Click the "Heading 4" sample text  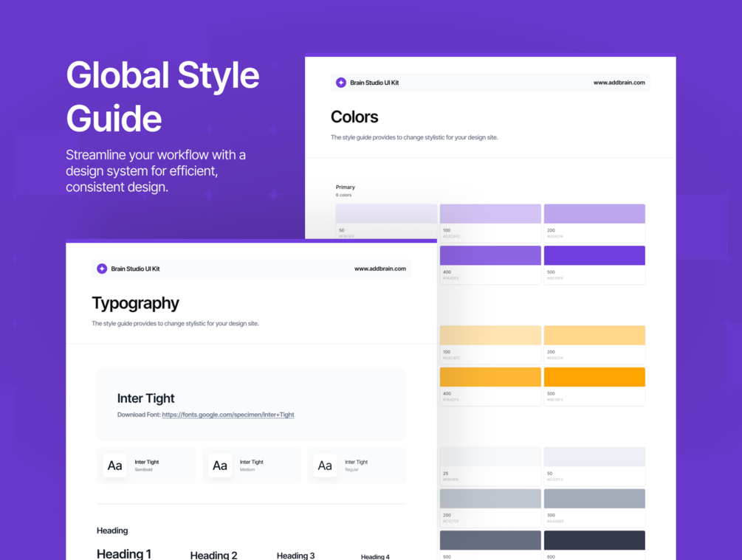375,557
